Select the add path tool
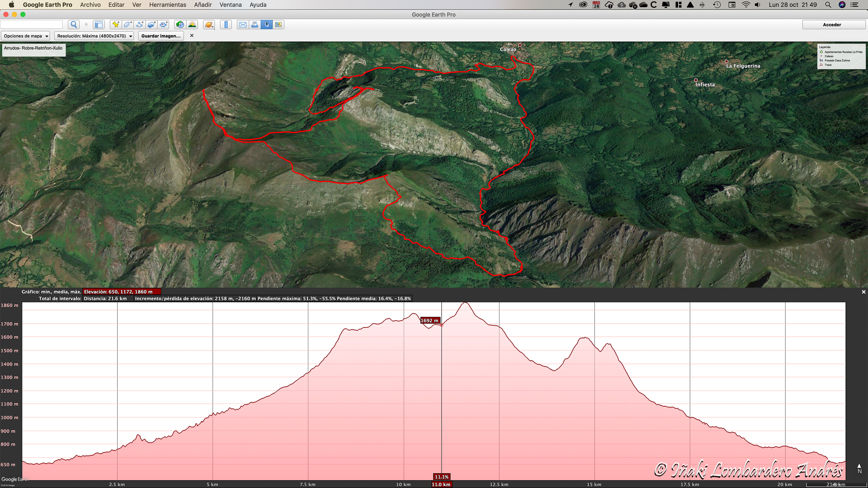Viewport: 868px width, 488px height. pos(140,25)
